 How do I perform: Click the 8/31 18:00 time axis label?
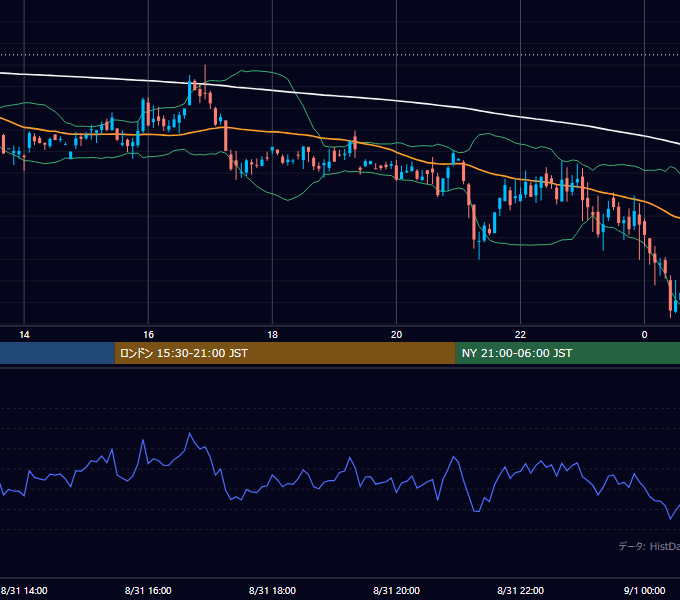click(x=272, y=590)
